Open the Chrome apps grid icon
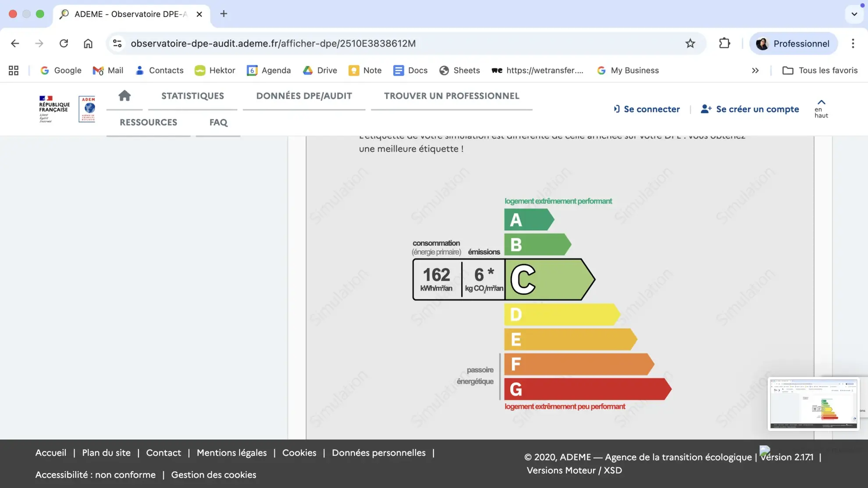Viewport: 868px width, 488px height. pyautogui.click(x=14, y=70)
